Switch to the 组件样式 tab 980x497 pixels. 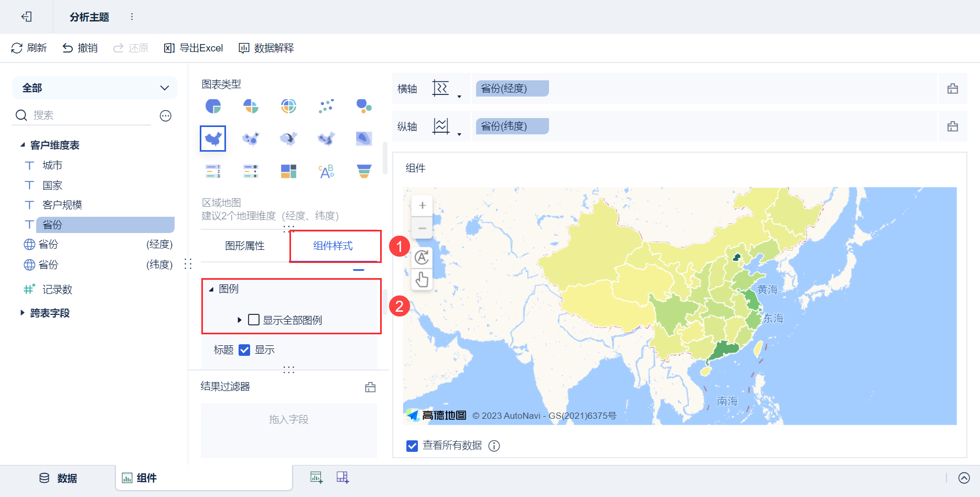333,246
